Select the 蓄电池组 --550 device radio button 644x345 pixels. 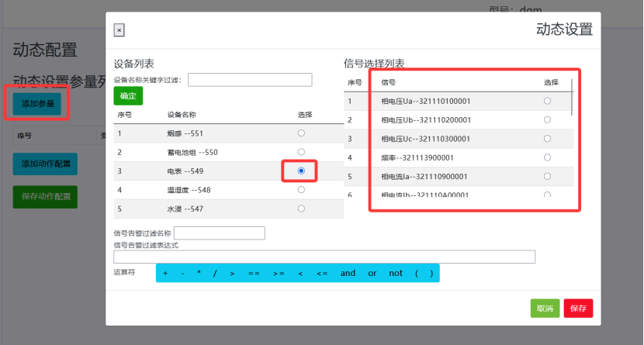pos(301,152)
